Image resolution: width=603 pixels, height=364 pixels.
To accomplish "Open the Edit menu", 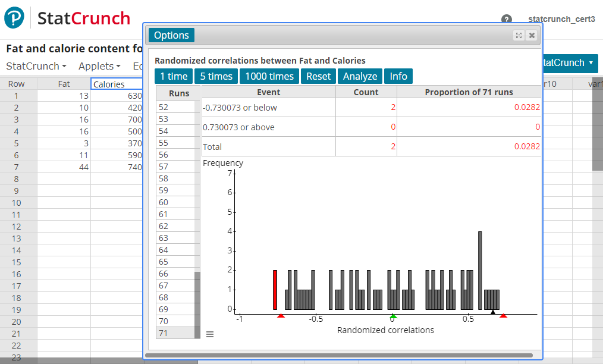I will (137, 66).
